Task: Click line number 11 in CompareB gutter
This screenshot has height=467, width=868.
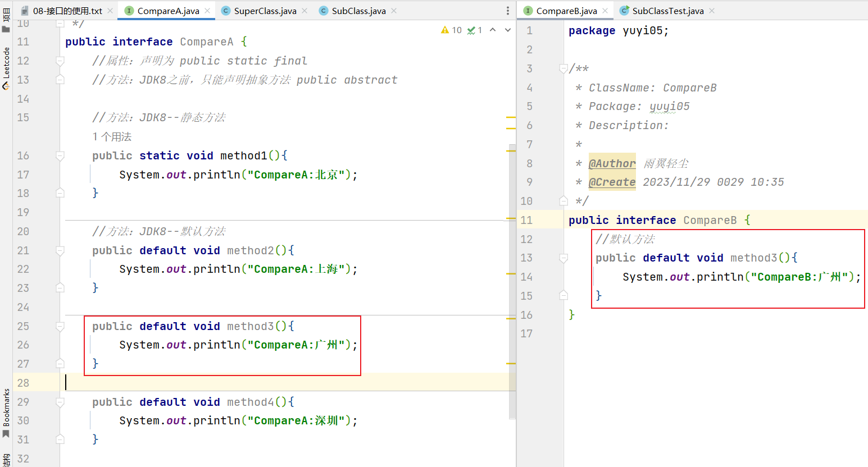Action: [x=526, y=220]
